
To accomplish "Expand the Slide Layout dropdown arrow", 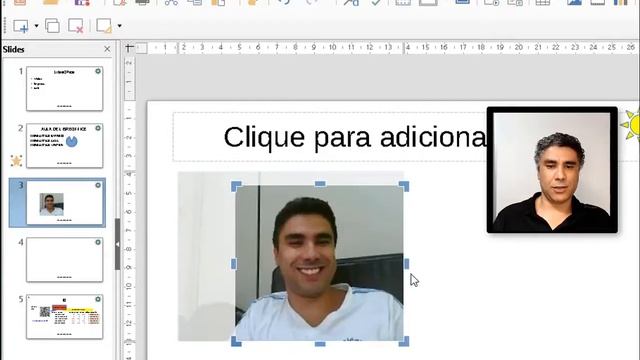I will tap(120, 26).
